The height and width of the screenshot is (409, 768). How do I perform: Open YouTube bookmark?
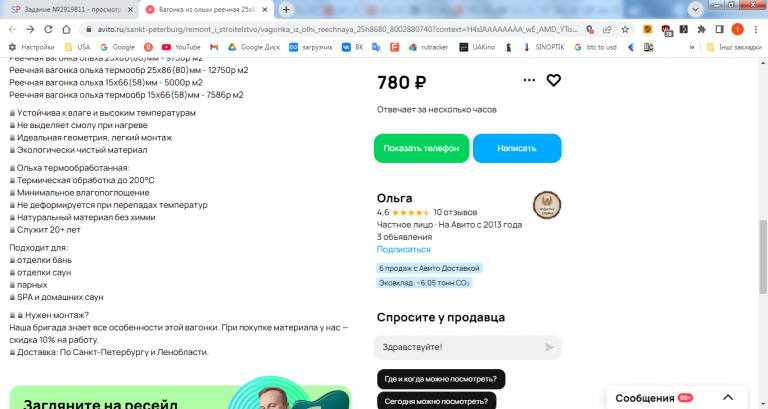coord(181,47)
